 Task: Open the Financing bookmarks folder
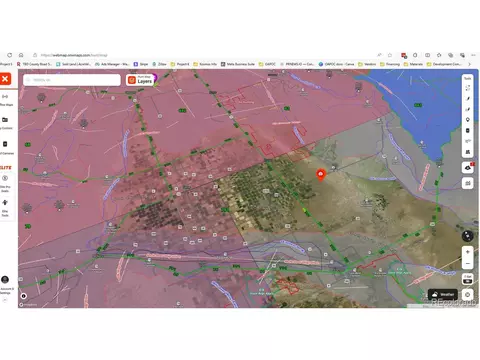click(390, 64)
